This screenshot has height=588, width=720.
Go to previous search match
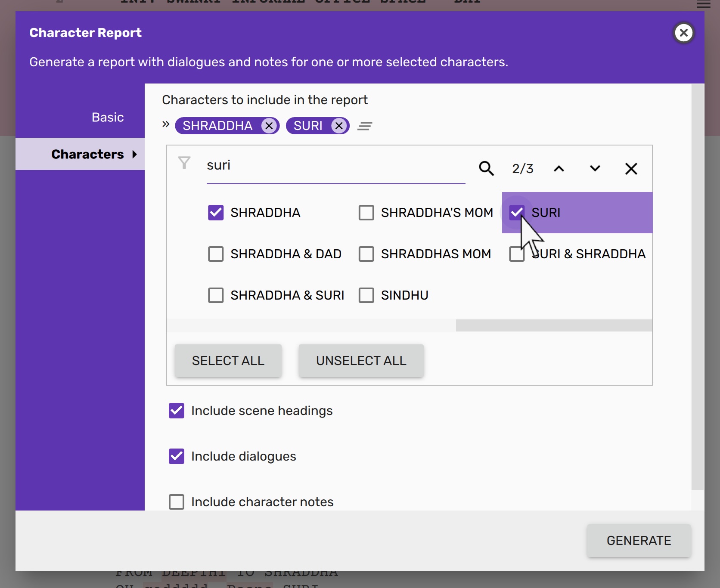tap(559, 168)
